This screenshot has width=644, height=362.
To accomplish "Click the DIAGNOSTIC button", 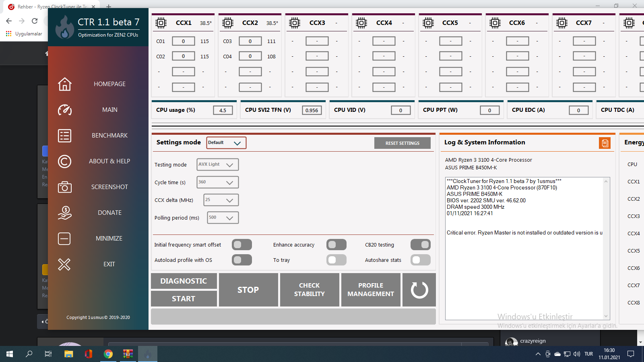I will click(x=184, y=281).
